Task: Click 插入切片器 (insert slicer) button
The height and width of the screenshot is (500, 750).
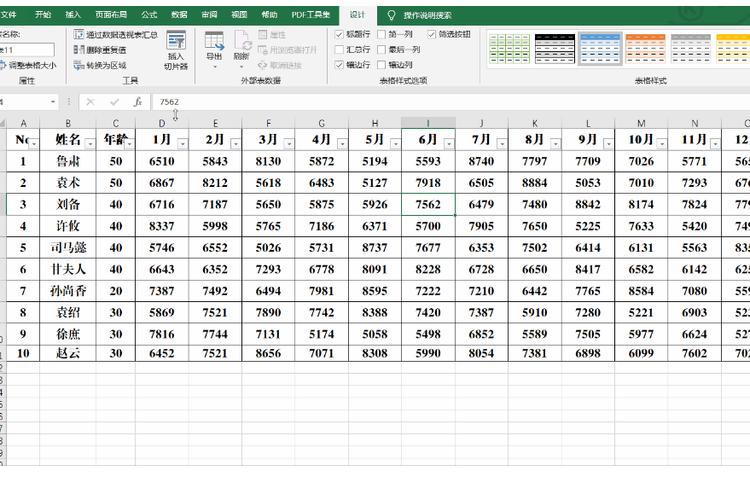Action: [x=176, y=51]
